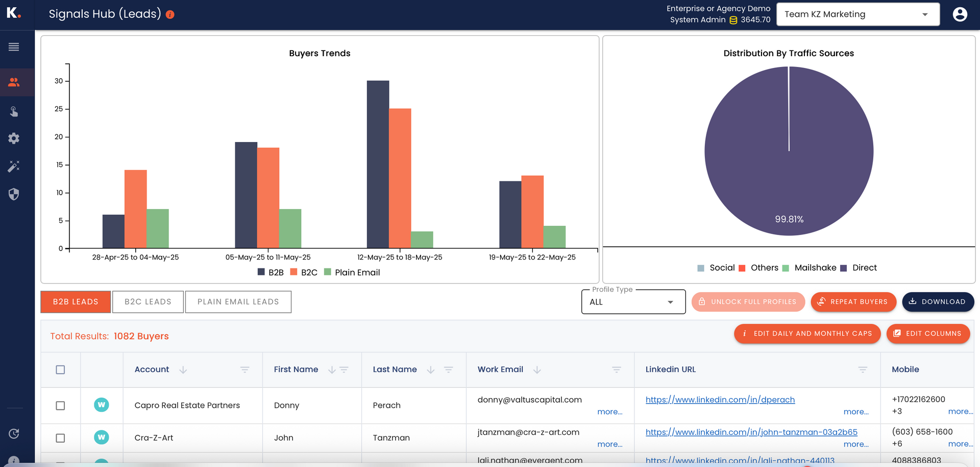Open the Team KZ Marketing dropdown

857,14
